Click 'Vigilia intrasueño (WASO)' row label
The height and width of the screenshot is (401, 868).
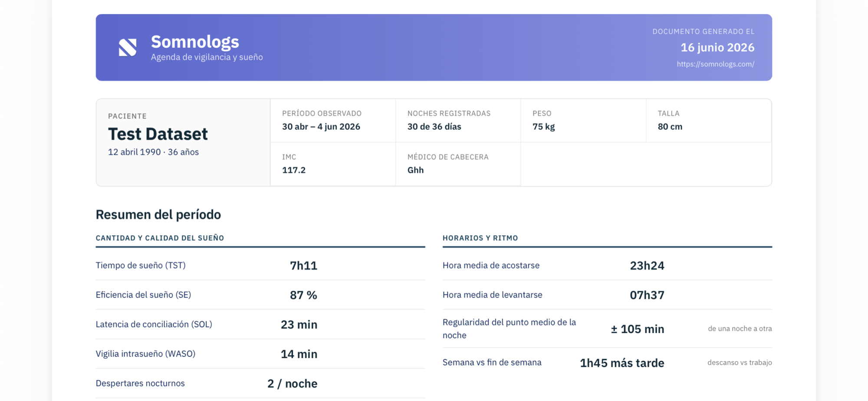point(145,354)
